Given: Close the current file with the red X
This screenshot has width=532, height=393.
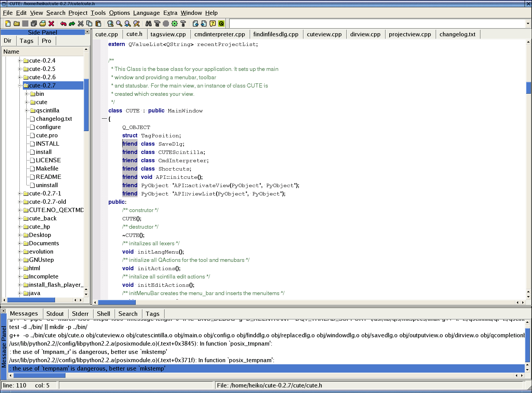Looking at the screenshot, I should [x=51, y=24].
